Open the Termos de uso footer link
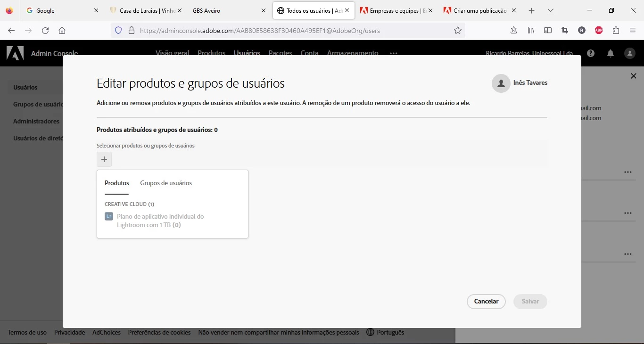This screenshot has height=344, width=644. [x=27, y=332]
